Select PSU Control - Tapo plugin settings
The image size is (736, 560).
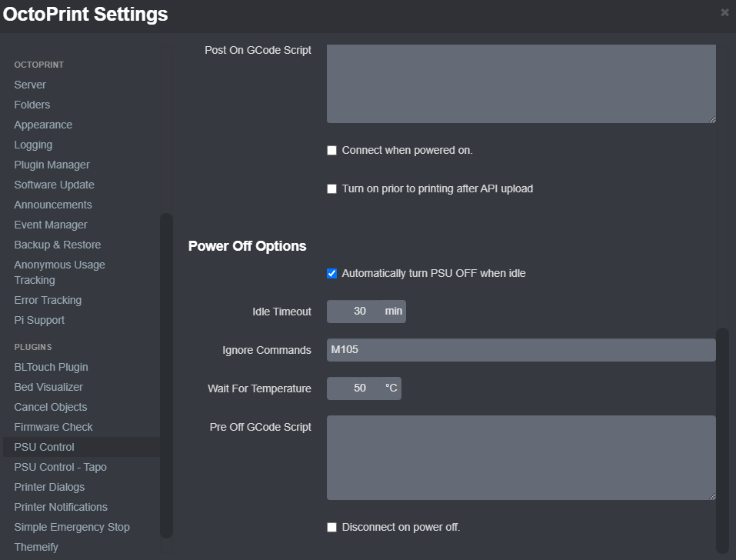coord(60,467)
